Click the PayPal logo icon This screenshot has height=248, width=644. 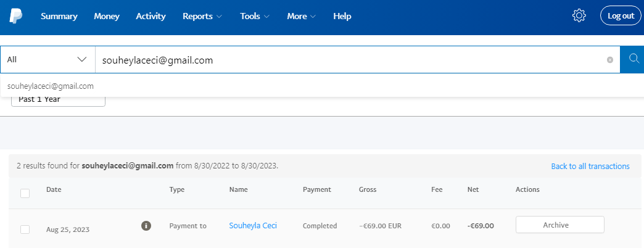click(x=15, y=16)
